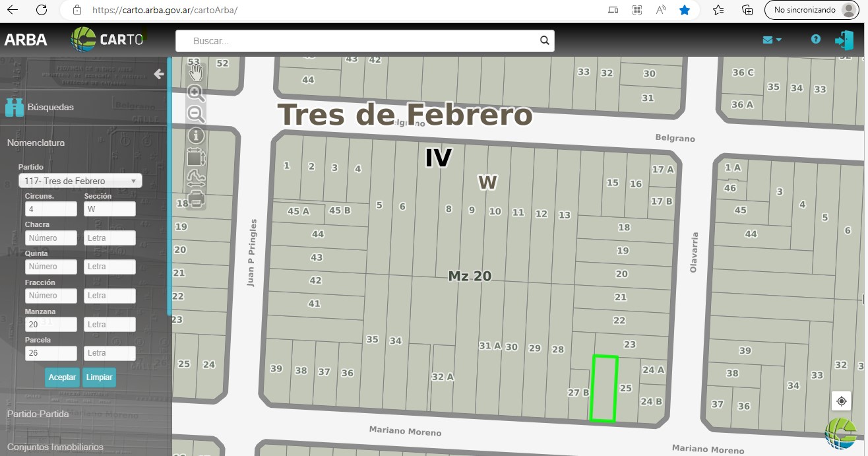Viewport: 868px width, 456px height.
Task: Go back in the browser
Action: [13, 10]
